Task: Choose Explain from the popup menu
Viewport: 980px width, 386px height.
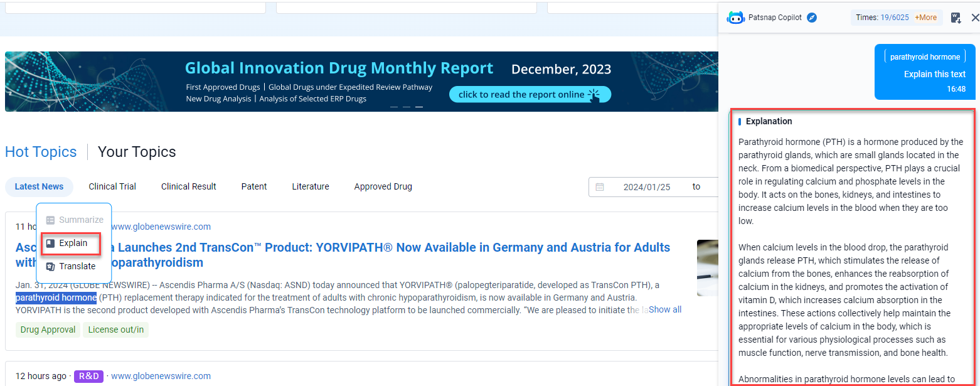Action: 73,243
